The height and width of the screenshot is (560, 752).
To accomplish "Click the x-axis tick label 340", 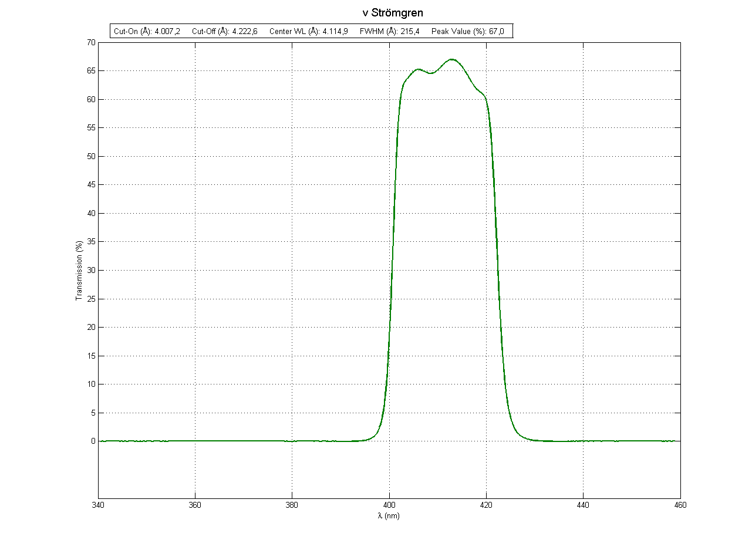I will [x=98, y=505].
